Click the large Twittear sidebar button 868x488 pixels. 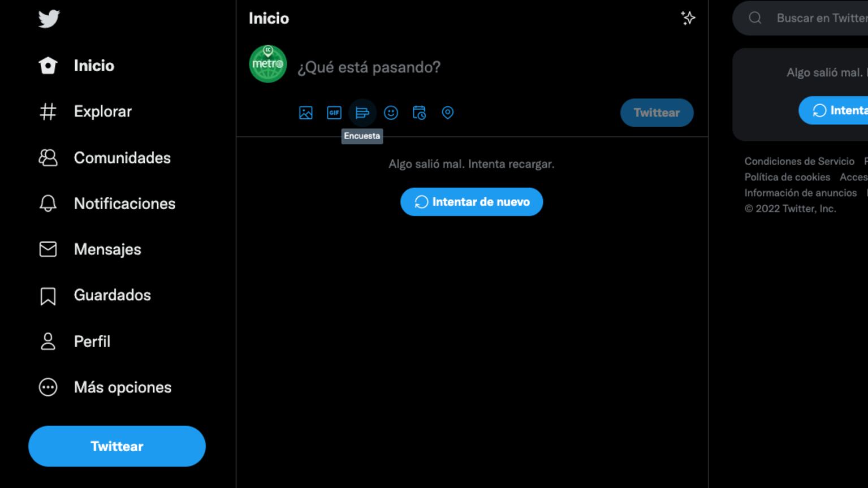[x=117, y=446]
